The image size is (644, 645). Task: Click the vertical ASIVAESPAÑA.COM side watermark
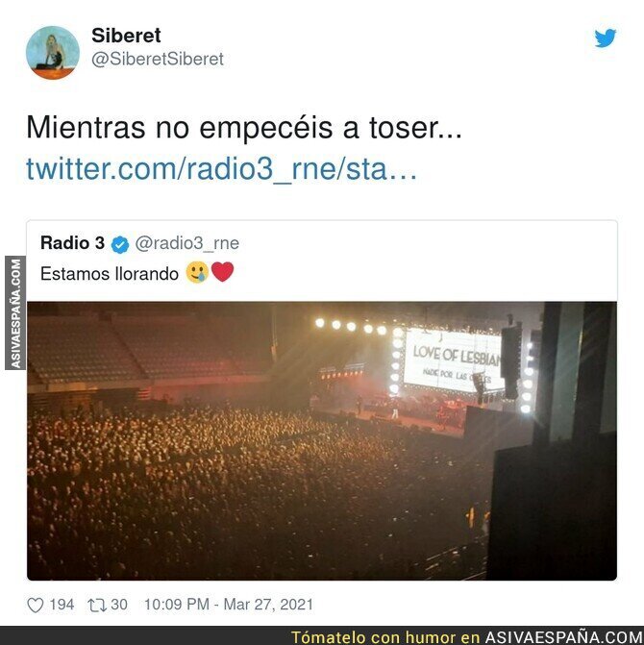tap(15, 313)
